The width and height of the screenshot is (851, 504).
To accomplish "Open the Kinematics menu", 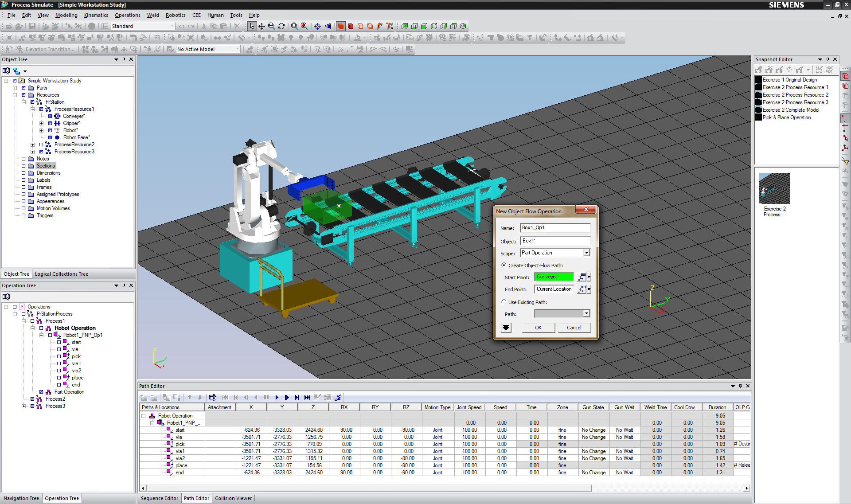I will coord(96,15).
